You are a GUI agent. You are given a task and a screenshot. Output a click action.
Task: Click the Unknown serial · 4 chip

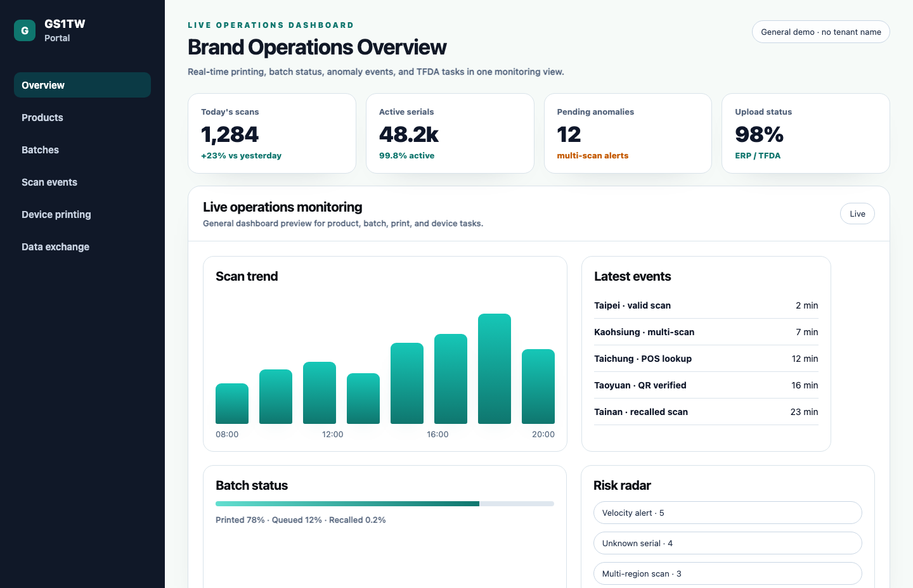728,543
